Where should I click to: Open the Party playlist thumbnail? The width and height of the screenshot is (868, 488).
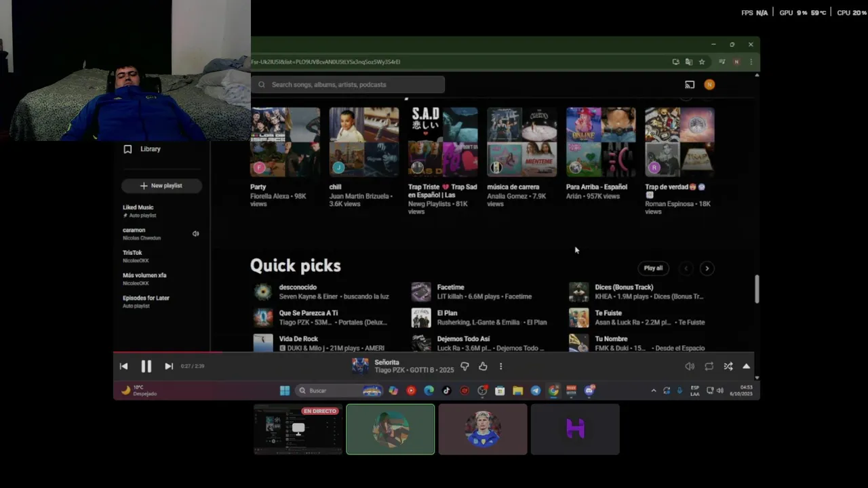285,142
